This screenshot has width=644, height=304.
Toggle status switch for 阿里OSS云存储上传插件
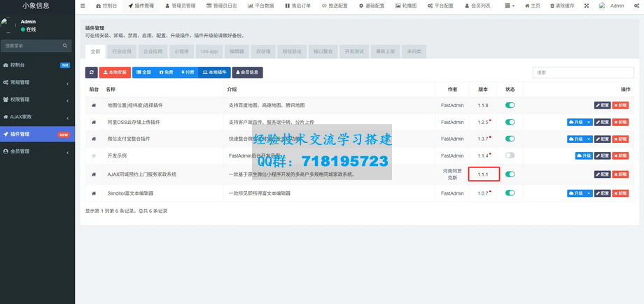tap(510, 122)
